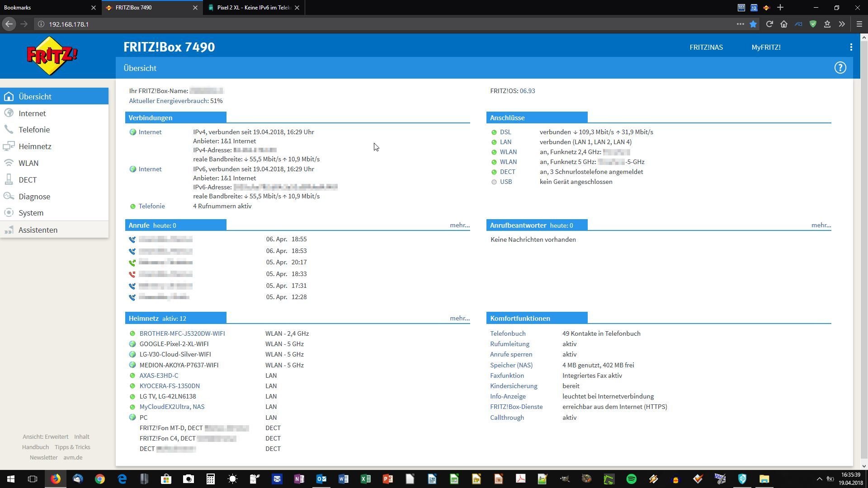Viewport: 868px width, 488px height.
Task: Click mehr... in the Anrufbeantworter section
Action: click(821, 225)
